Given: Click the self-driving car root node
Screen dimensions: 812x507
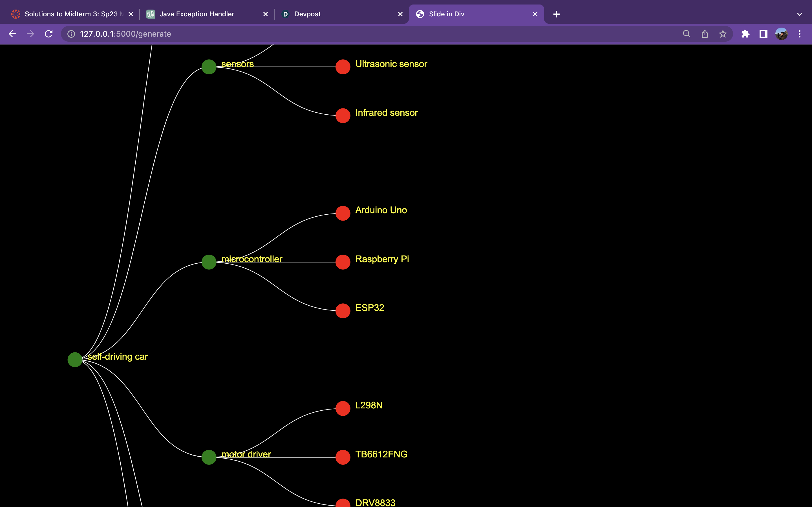Looking at the screenshot, I should tap(75, 359).
